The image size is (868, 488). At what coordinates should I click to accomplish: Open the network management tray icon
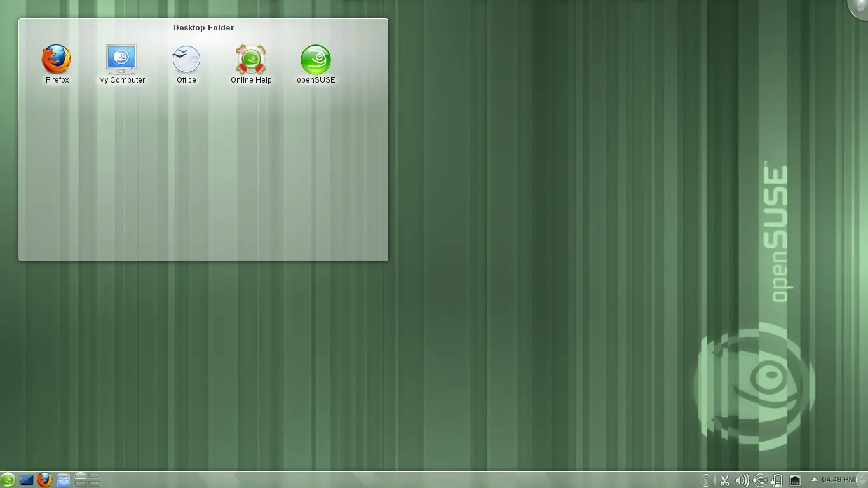pyautogui.click(x=795, y=480)
